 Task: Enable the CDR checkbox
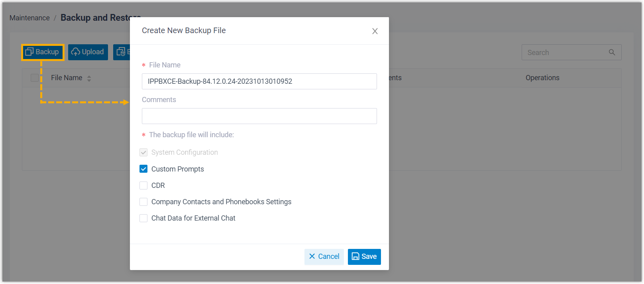143,185
